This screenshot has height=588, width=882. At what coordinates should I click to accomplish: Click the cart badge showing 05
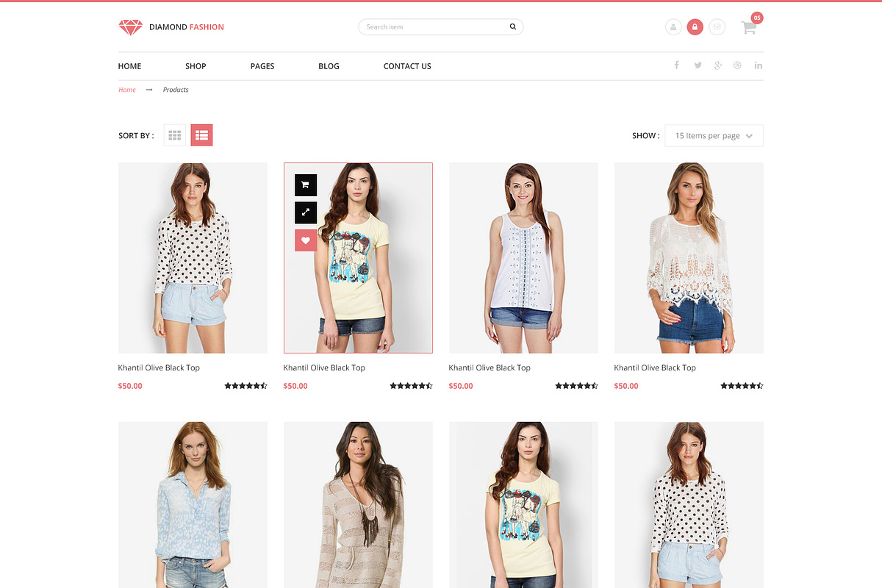pos(757,18)
